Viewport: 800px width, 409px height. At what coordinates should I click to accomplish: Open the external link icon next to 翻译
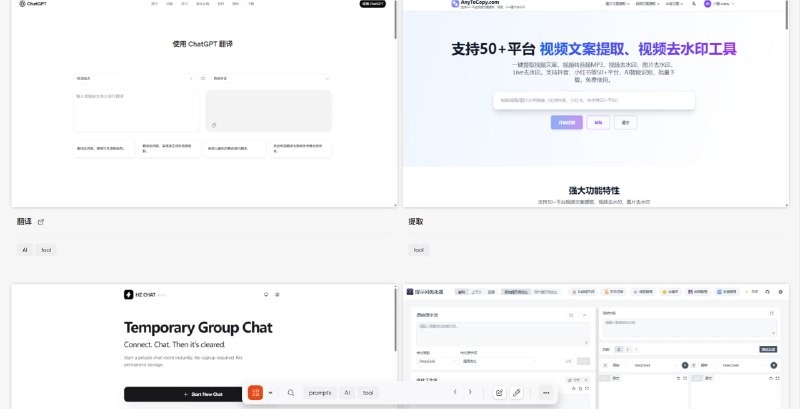[x=41, y=222]
